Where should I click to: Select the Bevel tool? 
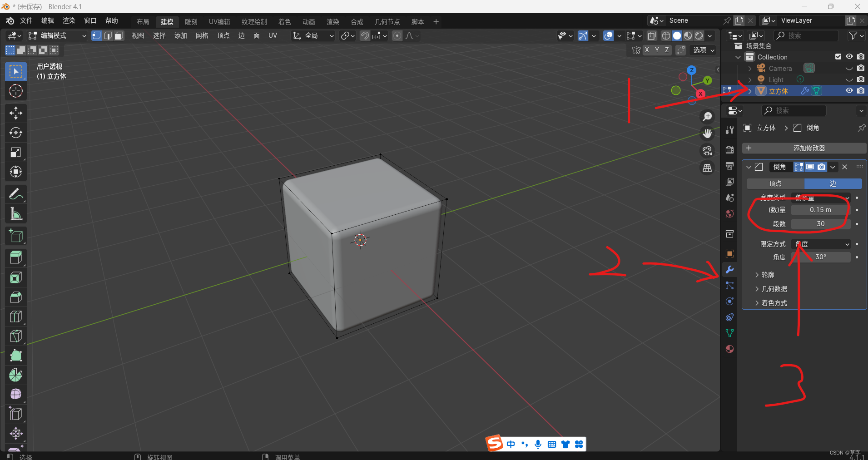tap(16, 297)
